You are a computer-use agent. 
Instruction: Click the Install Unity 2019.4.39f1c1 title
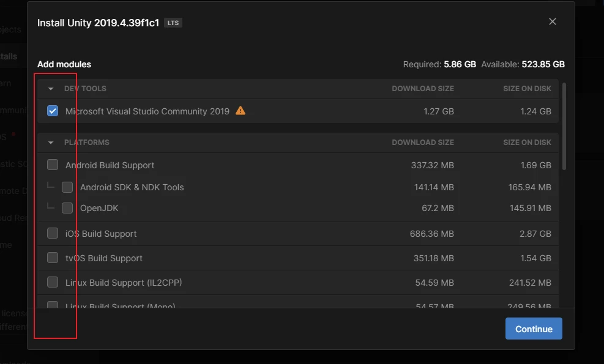click(x=98, y=23)
